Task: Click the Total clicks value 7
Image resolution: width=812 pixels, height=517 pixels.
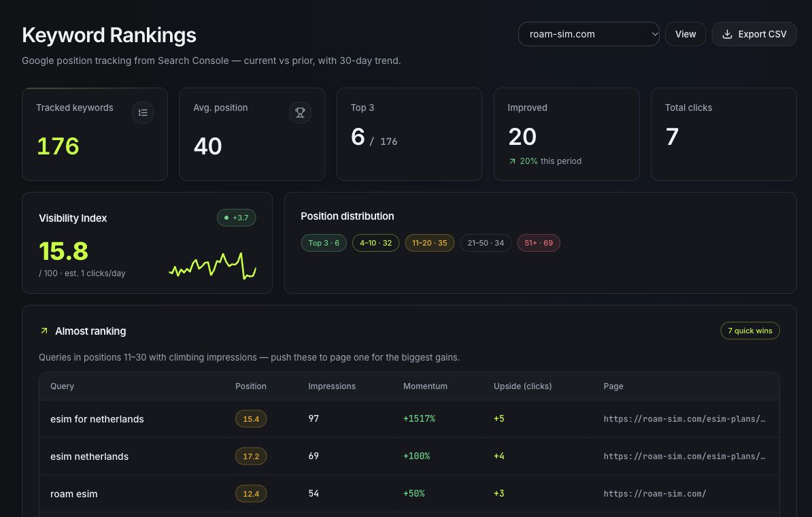Action: [x=672, y=137]
